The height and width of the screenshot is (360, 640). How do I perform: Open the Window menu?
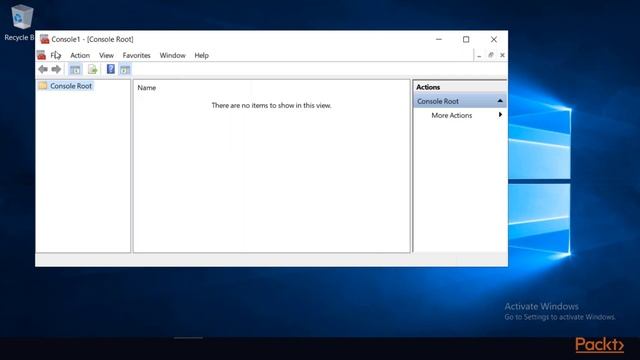[x=172, y=55]
